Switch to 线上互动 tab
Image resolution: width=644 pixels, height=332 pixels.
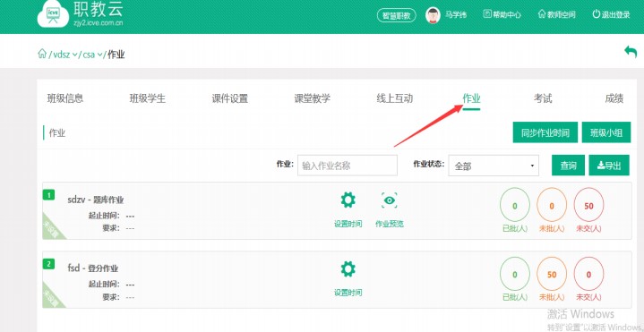395,98
